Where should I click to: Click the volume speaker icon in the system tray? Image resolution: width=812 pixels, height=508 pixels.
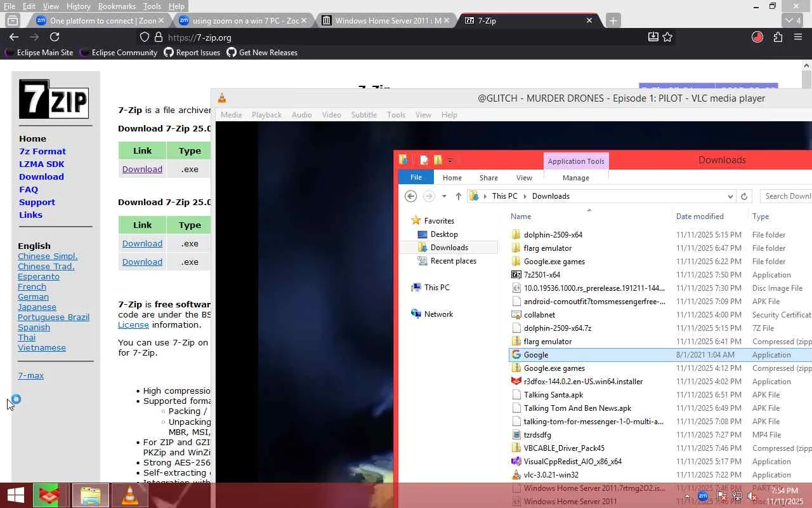(x=752, y=496)
